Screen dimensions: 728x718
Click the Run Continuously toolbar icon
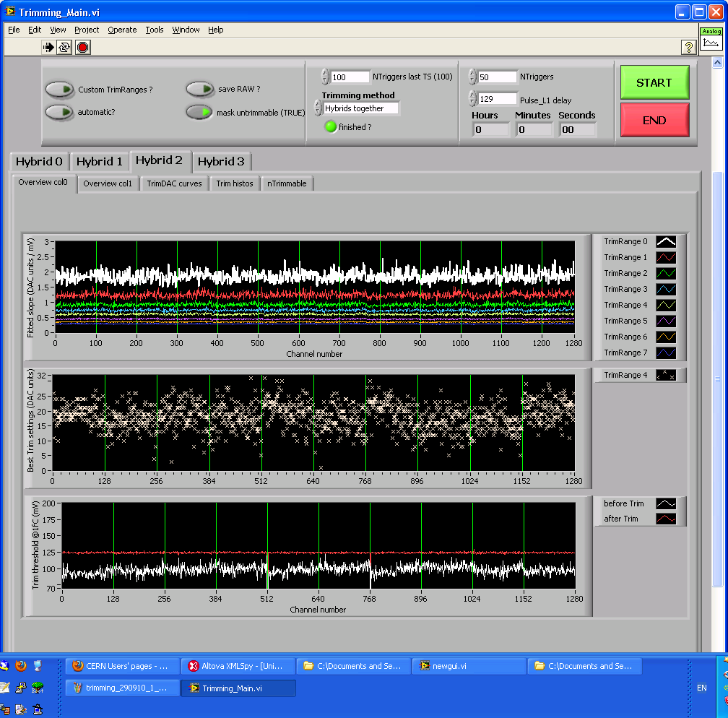pos(65,47)
